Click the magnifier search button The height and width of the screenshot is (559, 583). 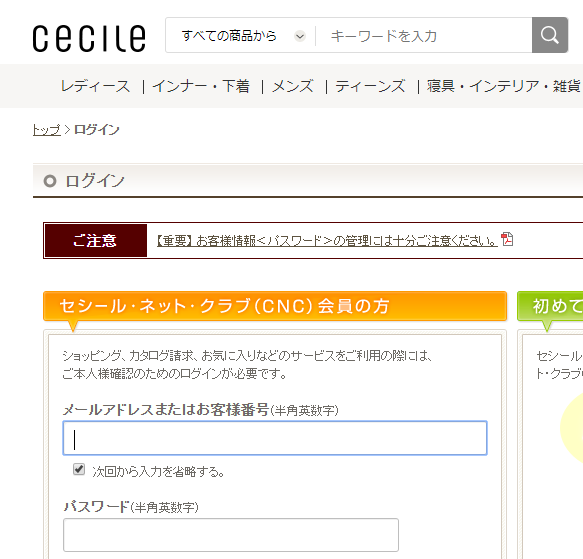coord(550,35)
